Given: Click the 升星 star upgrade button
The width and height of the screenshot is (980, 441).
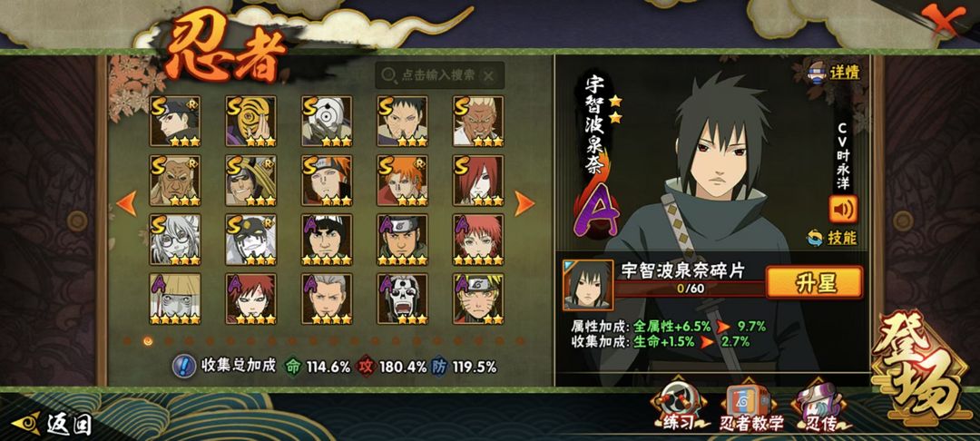Looking at the screenshot, I should [814, 282].
